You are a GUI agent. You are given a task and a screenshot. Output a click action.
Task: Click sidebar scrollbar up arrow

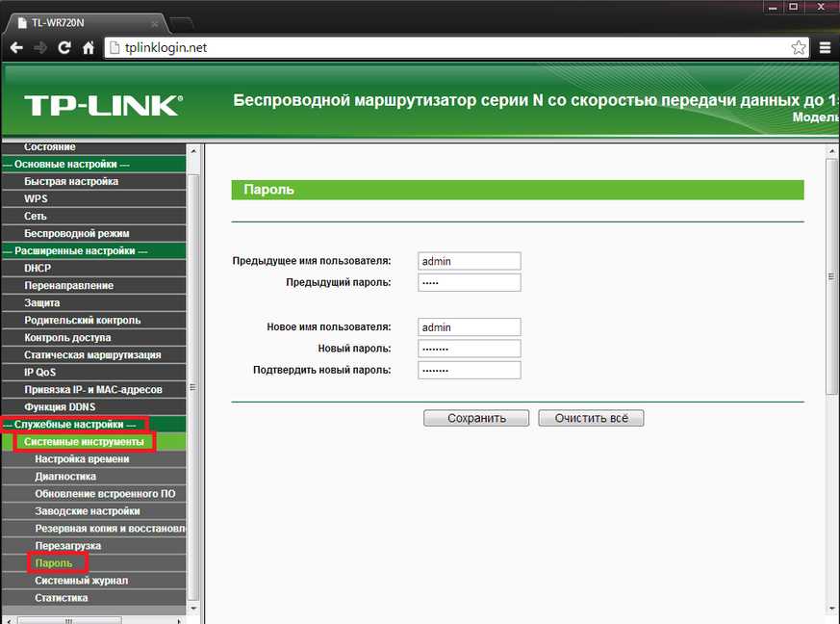pos(193,151)
